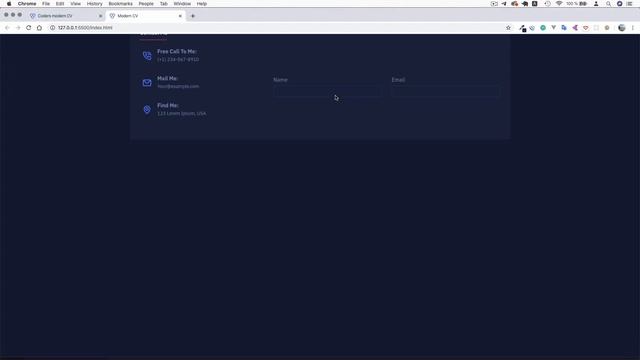Open the View menu
Screen dimensions: 640x360
(76, 4)
